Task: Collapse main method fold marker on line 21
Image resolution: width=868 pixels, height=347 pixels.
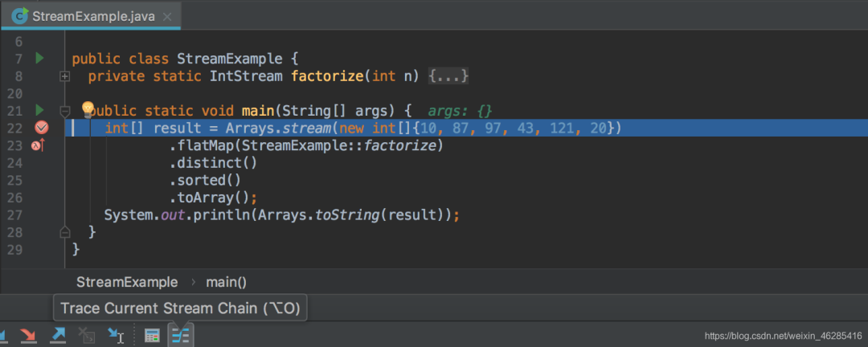Action: click(65, 111)
